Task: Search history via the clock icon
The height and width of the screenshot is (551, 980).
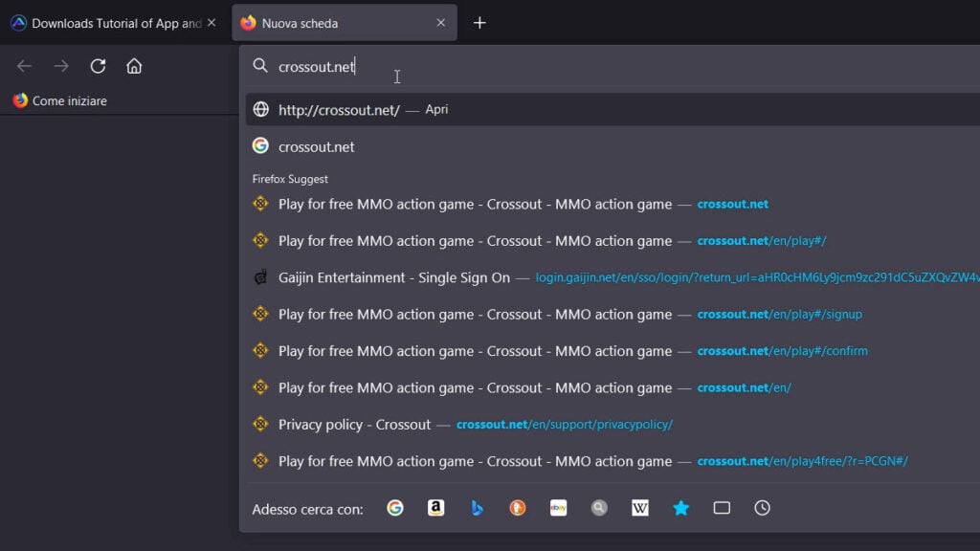Action: click(x=762, y=508)
